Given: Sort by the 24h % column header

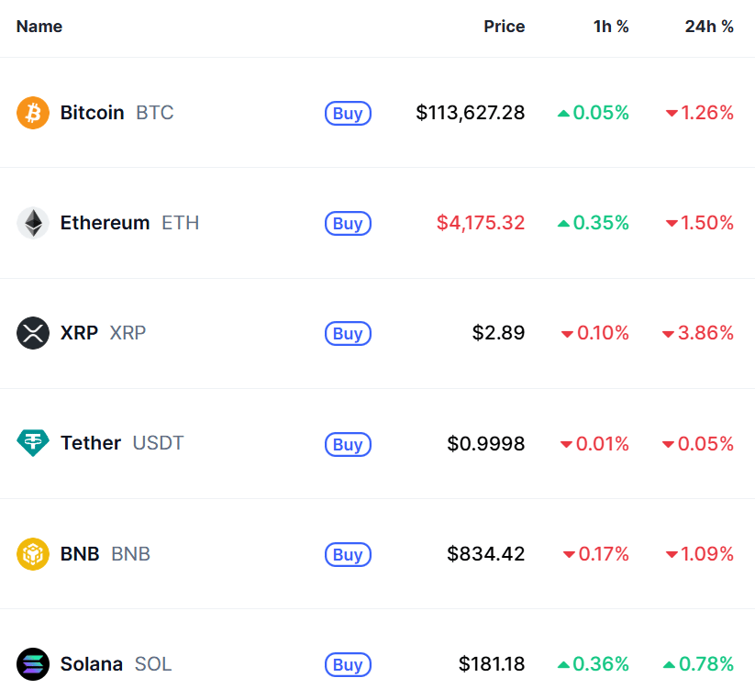Looking at the screenshot, I should click(709, 27).
